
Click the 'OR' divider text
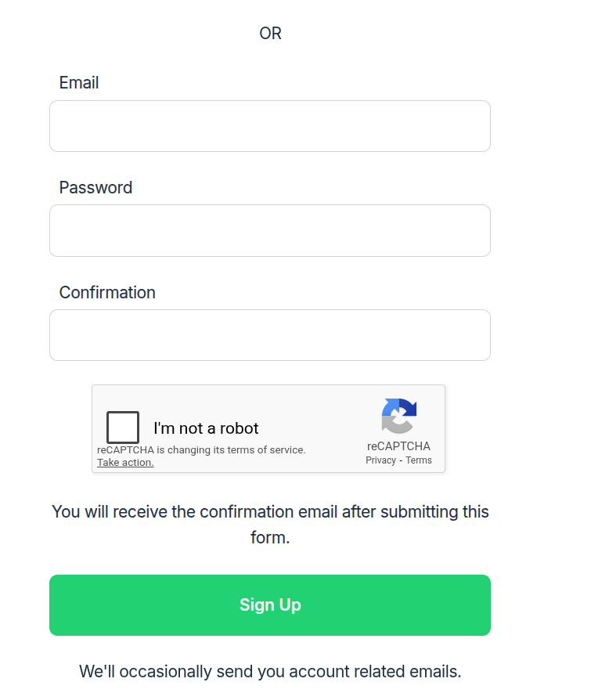(x=270, y=34)
